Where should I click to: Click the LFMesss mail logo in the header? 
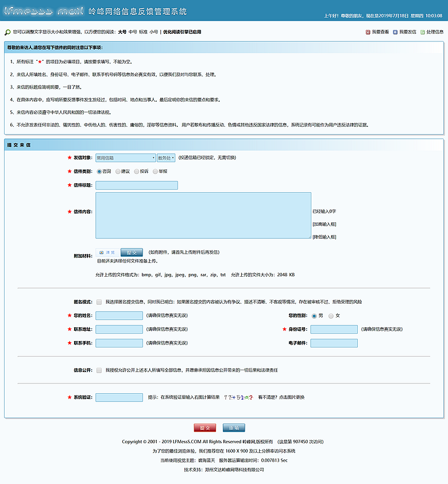[x=44, y=11]
